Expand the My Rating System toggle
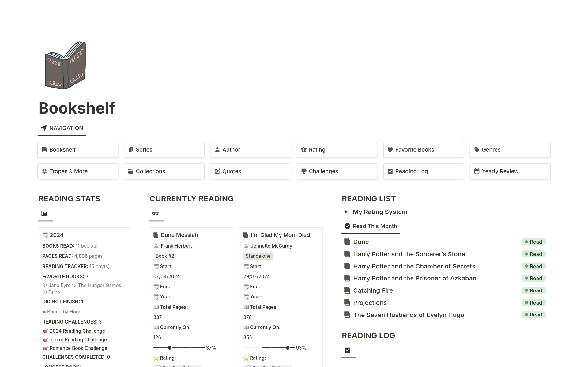Viewport: 588px width, 367px height. (x=346, y=212)
